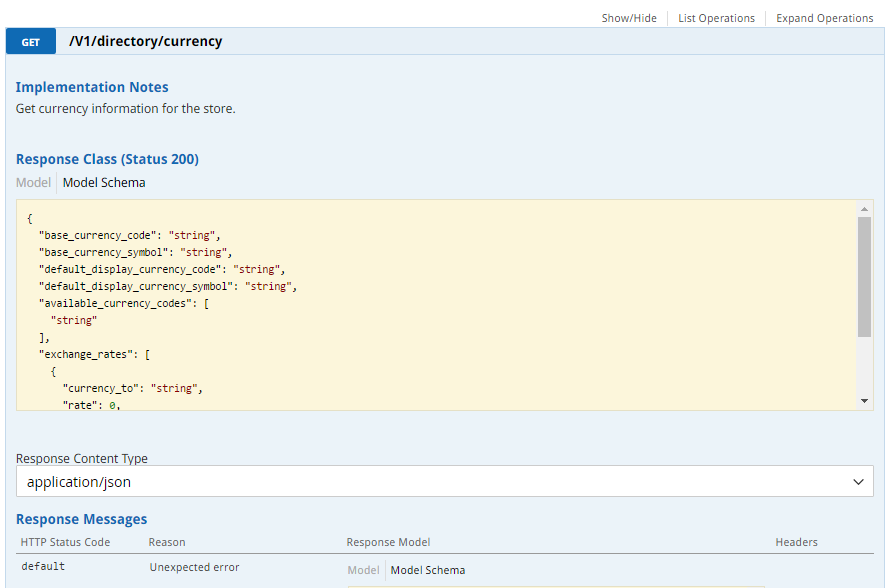Click List Operations
This screenshot has width=889, height=588.
716,18
